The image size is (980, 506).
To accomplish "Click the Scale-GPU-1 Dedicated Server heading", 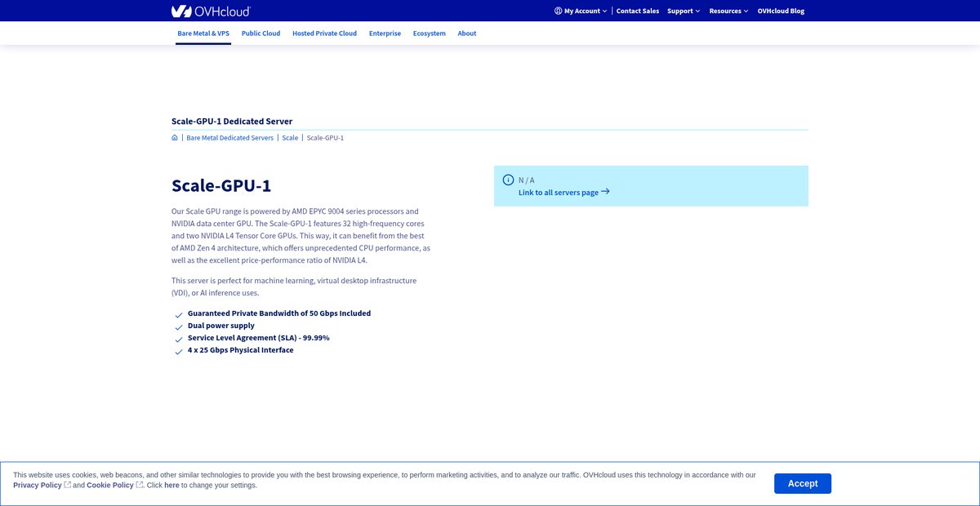I will [232, 121].
